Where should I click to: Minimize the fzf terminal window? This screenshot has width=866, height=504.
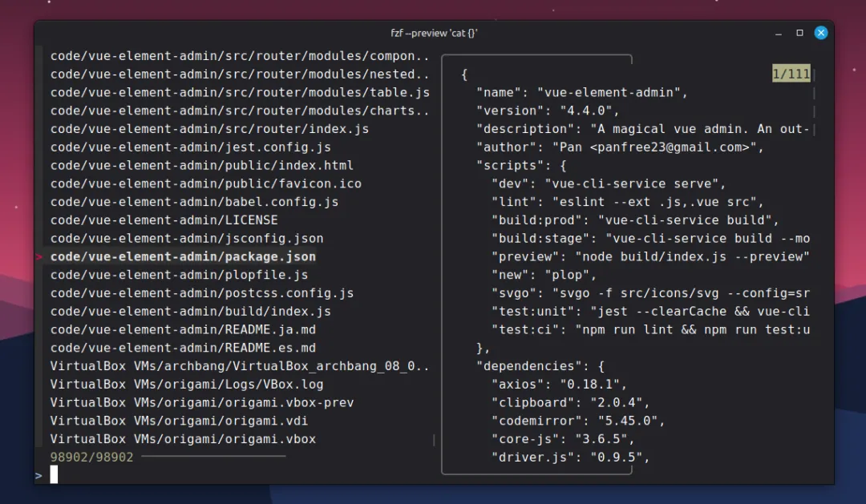coord(778,33)
